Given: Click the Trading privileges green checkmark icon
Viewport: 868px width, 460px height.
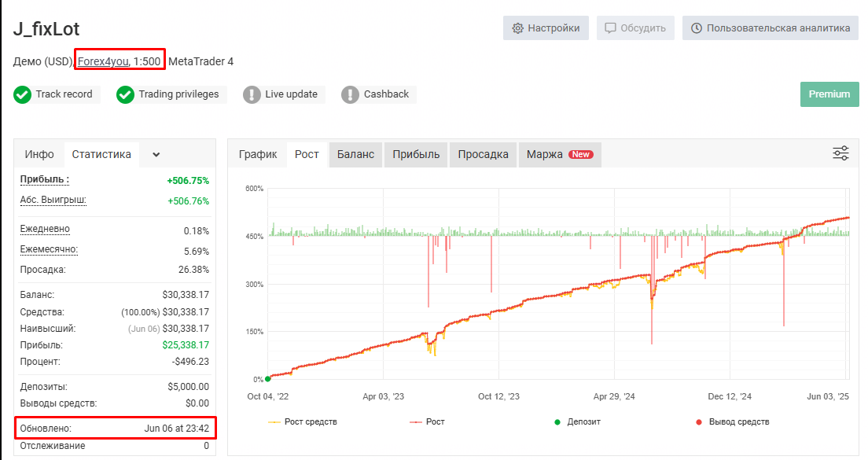Looking at the screenshot, I should (x=125, y=94).
